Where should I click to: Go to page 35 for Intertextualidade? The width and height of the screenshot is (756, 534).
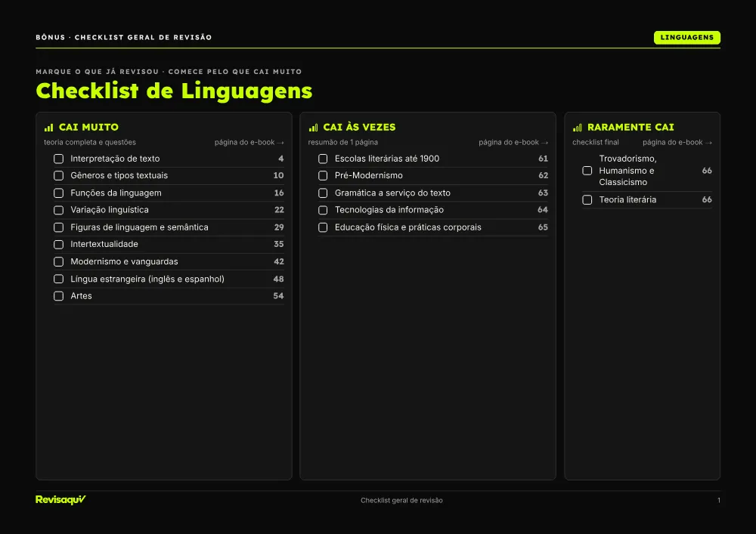click(x=279, y=244)
